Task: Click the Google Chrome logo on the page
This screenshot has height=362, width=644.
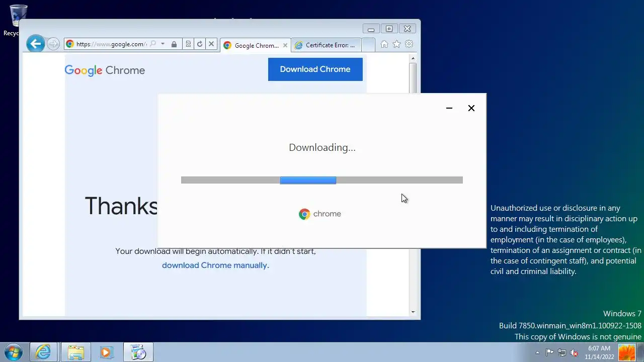Action: pos(105,70)
